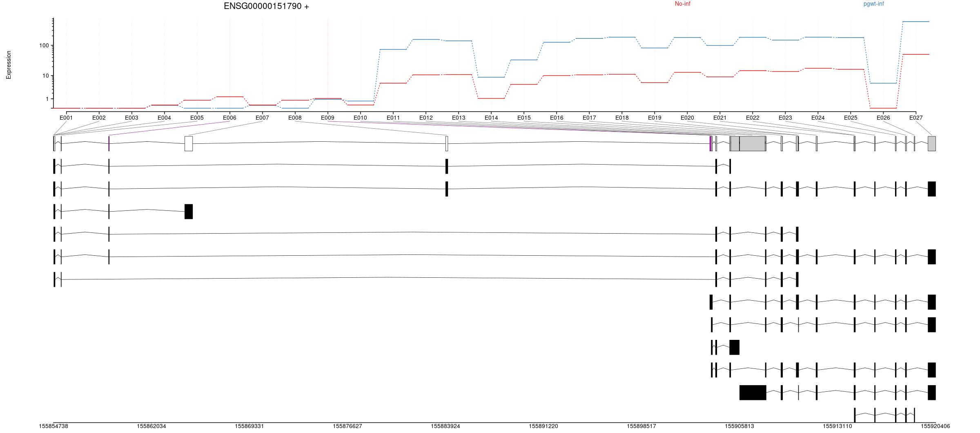
Task: Click the No-inf legend label
Action: pos(683,4)
